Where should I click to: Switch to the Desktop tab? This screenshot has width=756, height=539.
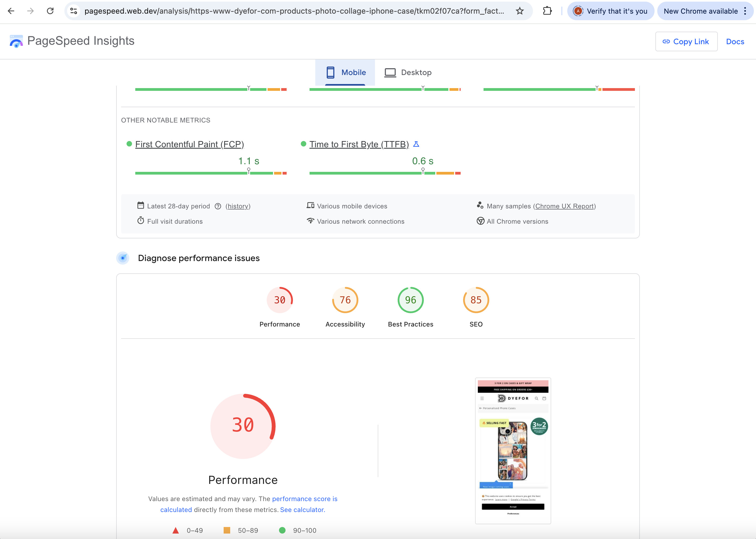tap(408, 72)
